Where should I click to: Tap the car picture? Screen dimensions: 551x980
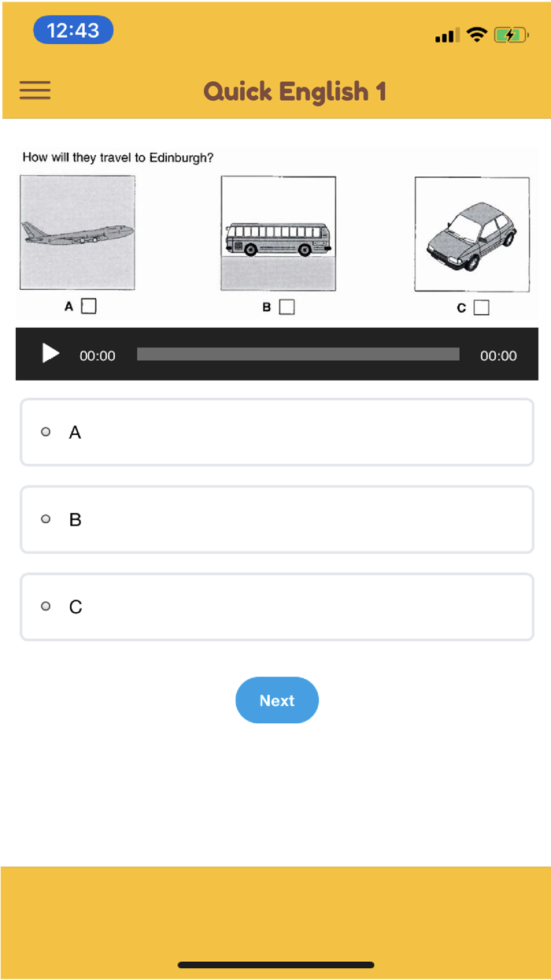click(x=472, y=235)
